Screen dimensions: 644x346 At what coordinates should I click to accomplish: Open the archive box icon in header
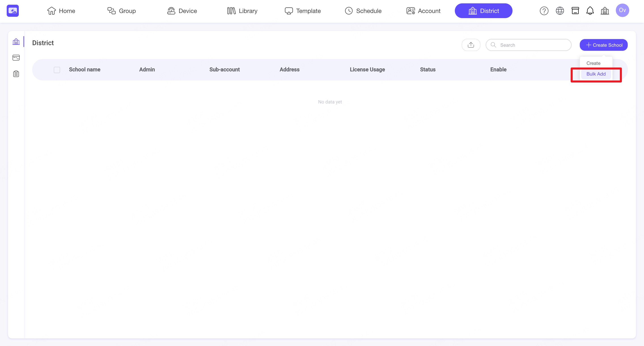coord(575,11)
